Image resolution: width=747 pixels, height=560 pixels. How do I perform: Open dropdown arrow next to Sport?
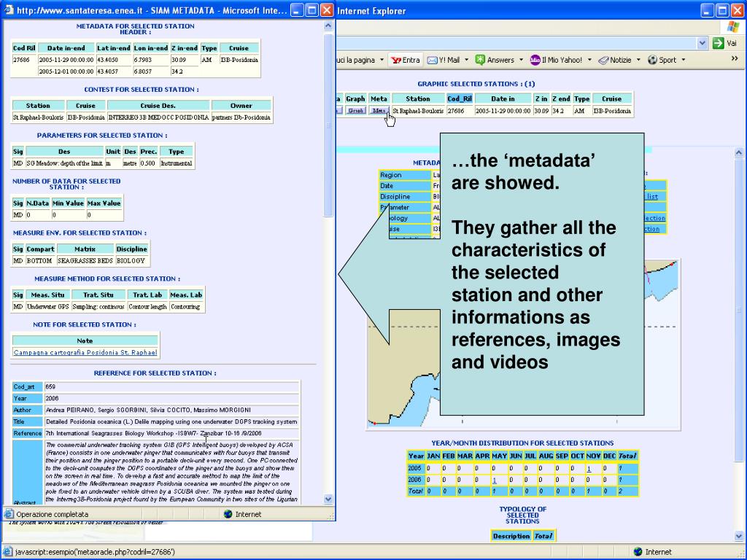683,60
